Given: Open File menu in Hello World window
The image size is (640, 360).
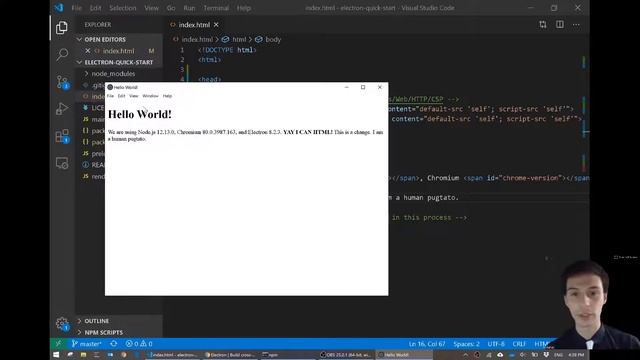Looking at the screenshot, I should 110,96.
